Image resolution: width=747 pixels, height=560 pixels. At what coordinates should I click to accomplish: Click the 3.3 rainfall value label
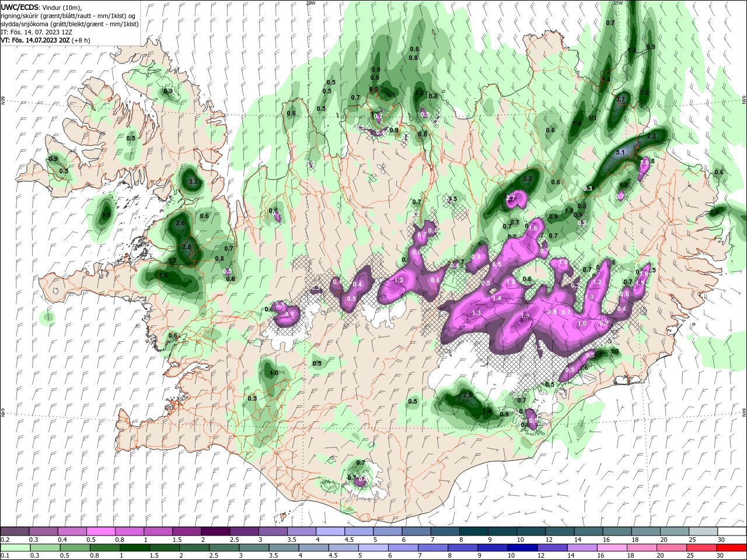tap(194, 182)
